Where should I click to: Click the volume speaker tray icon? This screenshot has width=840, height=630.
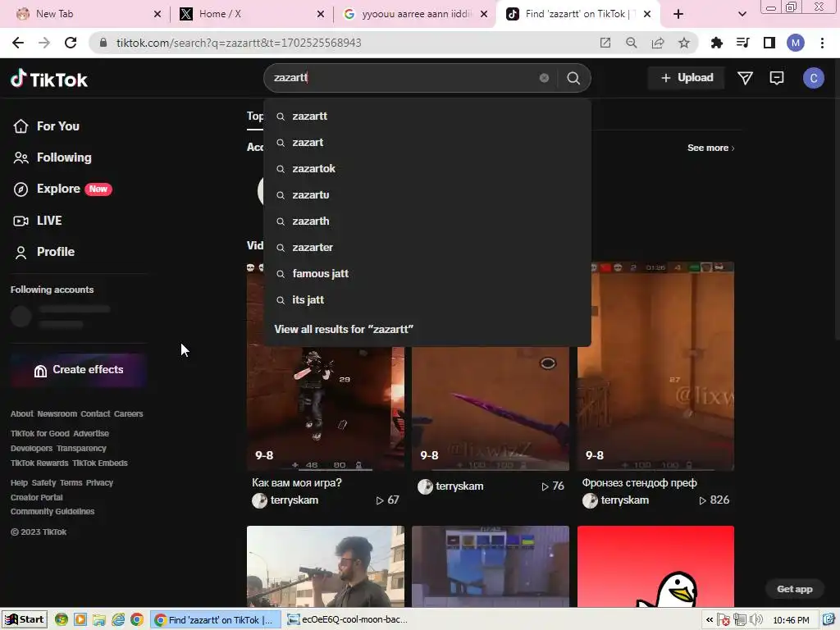[x=756, y=620]
